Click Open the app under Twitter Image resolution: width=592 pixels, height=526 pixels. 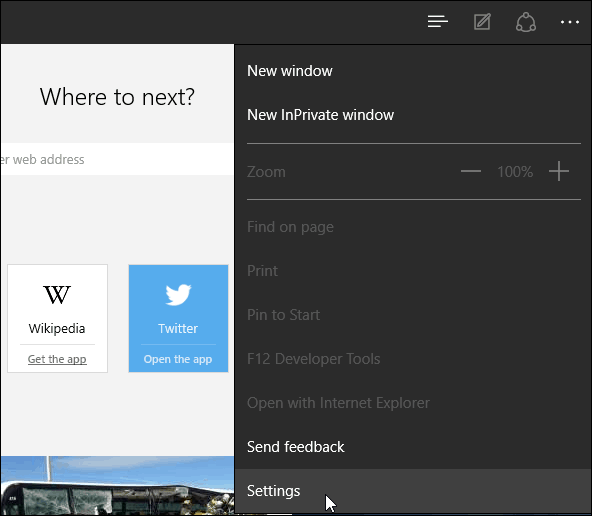coord(178,359)
